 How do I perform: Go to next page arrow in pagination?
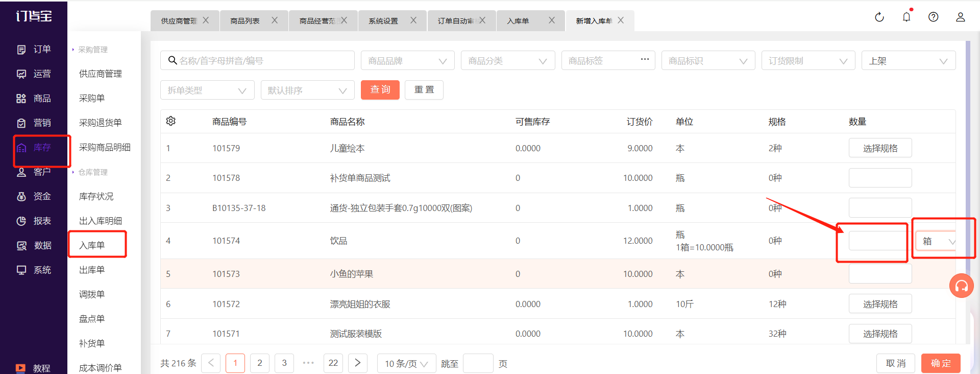(x=358, y=363)
